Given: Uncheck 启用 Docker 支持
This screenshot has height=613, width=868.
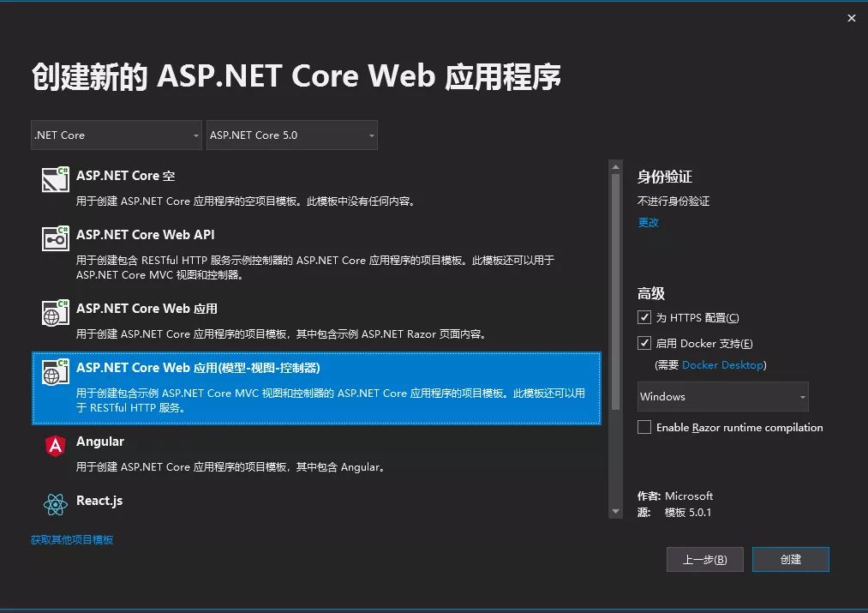Looking at the screenshot, I should point(644,343).
